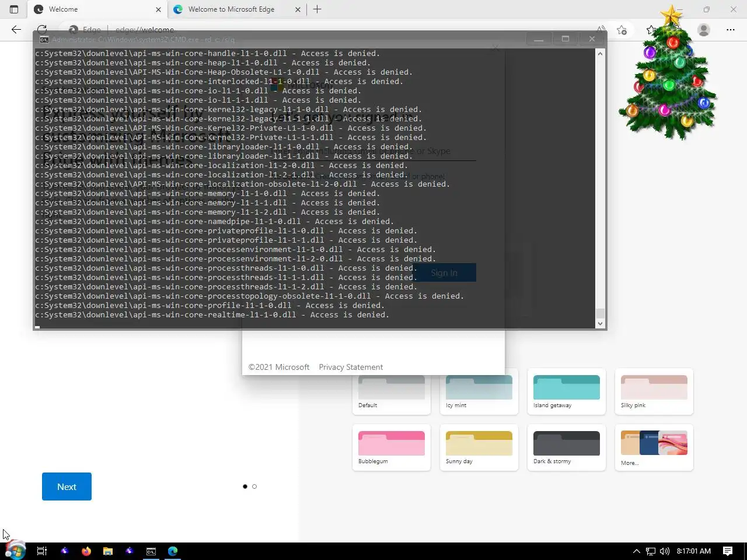
Task: Click CMD scrollbar down arrow
Action: 600,324
